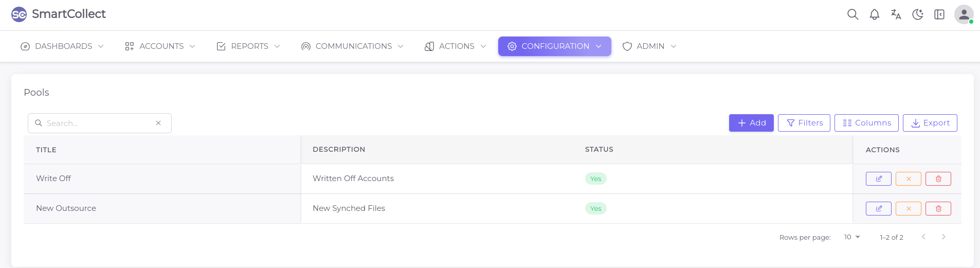Open the notifications bell
Viewport: 980px width, 268px height.
(874, 14)
